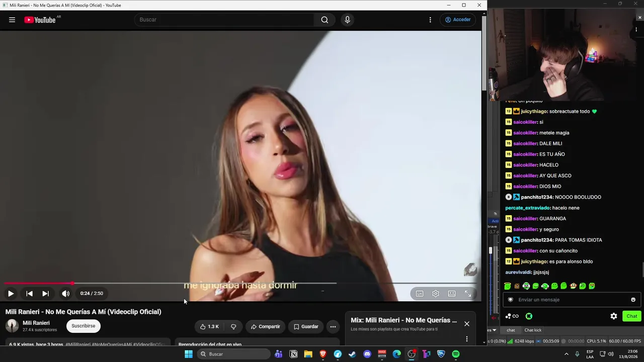Enter fullscreen on the video player
The height and width of the screenshot is (362, 644).
pos(468,294)
